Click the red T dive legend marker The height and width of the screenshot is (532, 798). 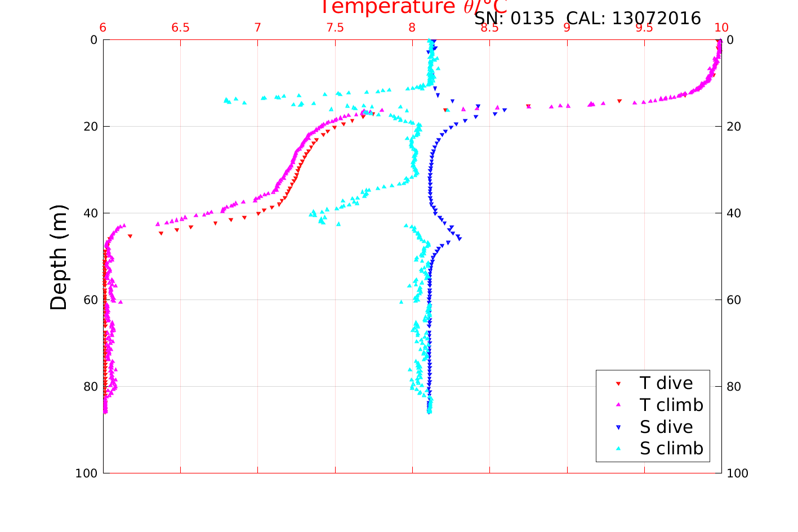618,384
